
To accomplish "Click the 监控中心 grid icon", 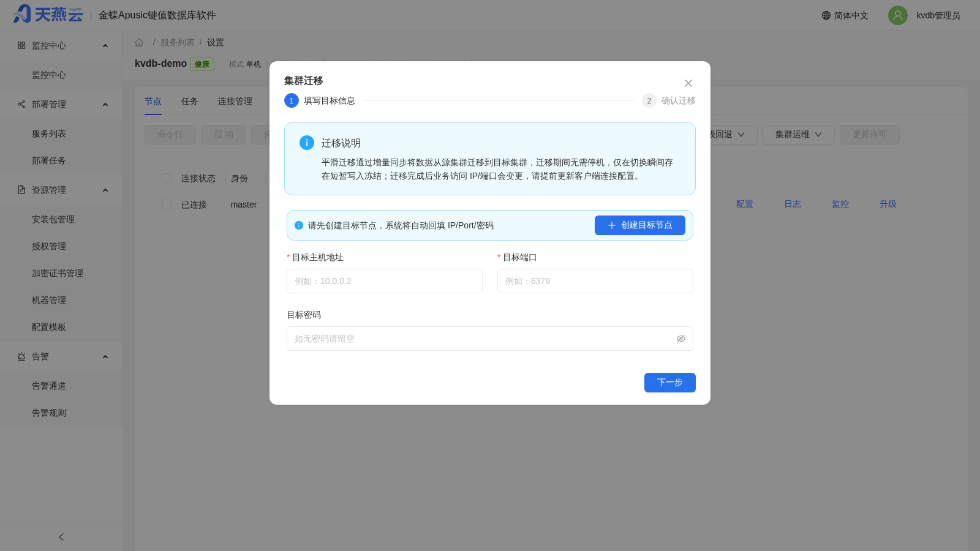I will [x=21, y=45].
